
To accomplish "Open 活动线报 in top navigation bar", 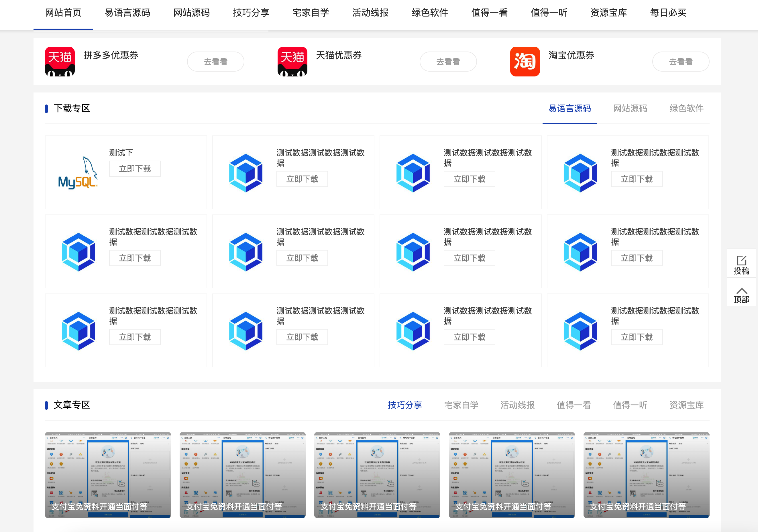I will 370,13.
